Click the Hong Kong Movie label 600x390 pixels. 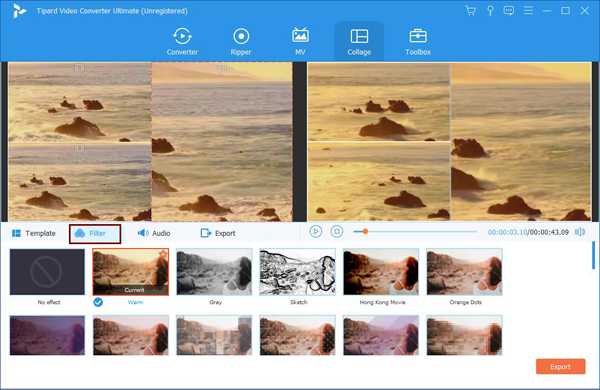point(382,302)
